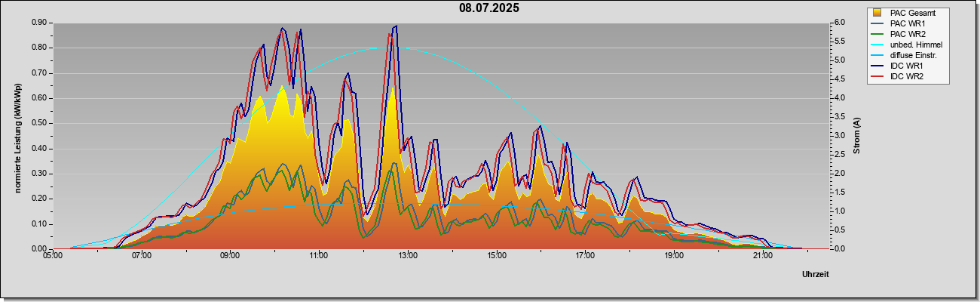
Task: Click the 0.20 value on power axis
Action: click(39, 199)
